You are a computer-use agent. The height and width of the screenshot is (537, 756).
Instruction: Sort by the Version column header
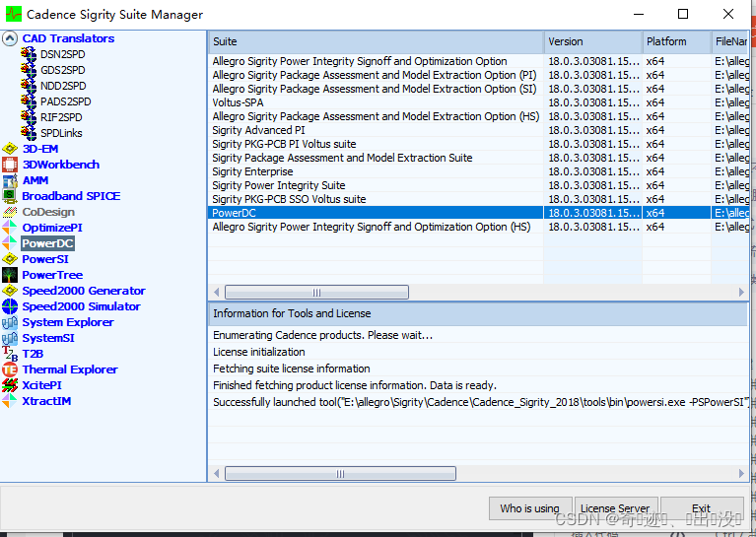(593, 41)
